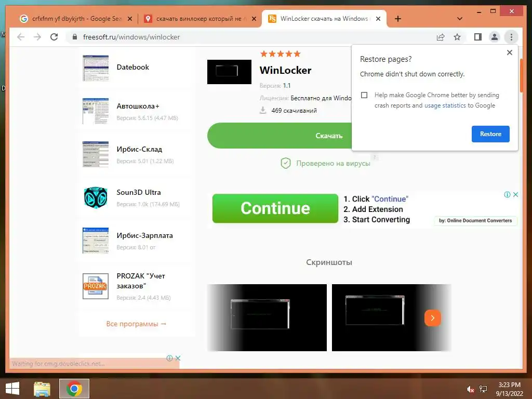Click the Datebook thumbnail icon
Screen dimensions: 532x399
(96, 68)
